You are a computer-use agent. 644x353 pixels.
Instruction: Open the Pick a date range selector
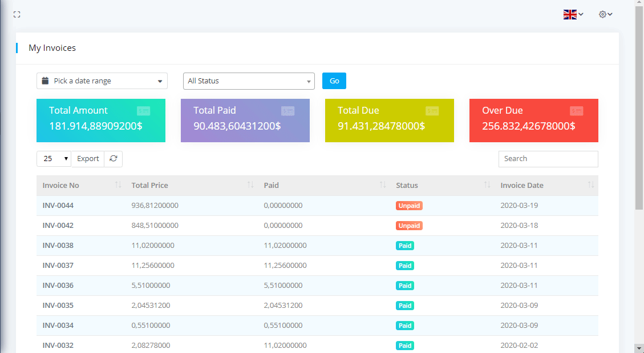tap(102, 81)
